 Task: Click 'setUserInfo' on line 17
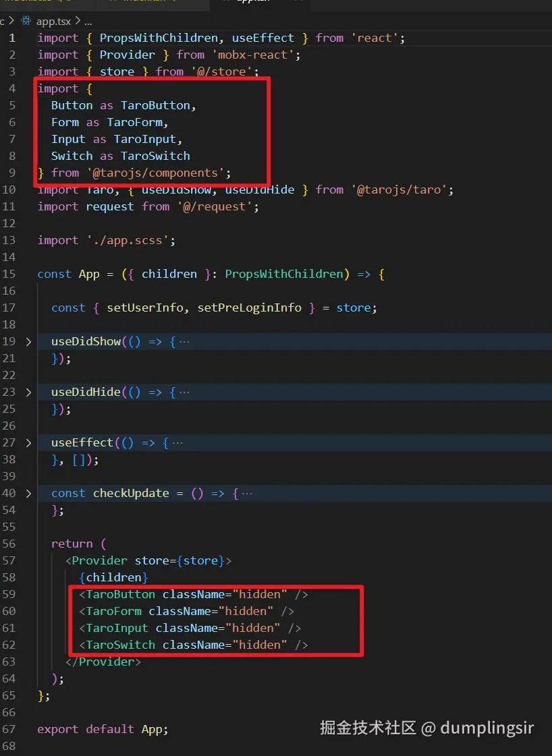pyautogui.click(x=145, y=308)
